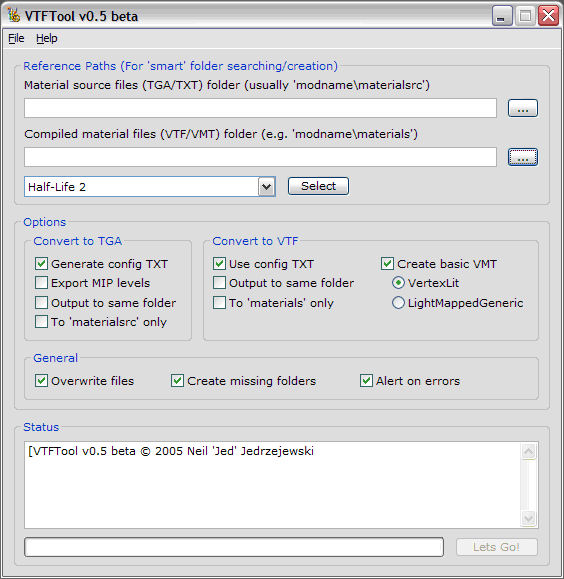This screenshot has width=564, height=579.
Task: Open the File menu
Action: click(x=16, y=38)
